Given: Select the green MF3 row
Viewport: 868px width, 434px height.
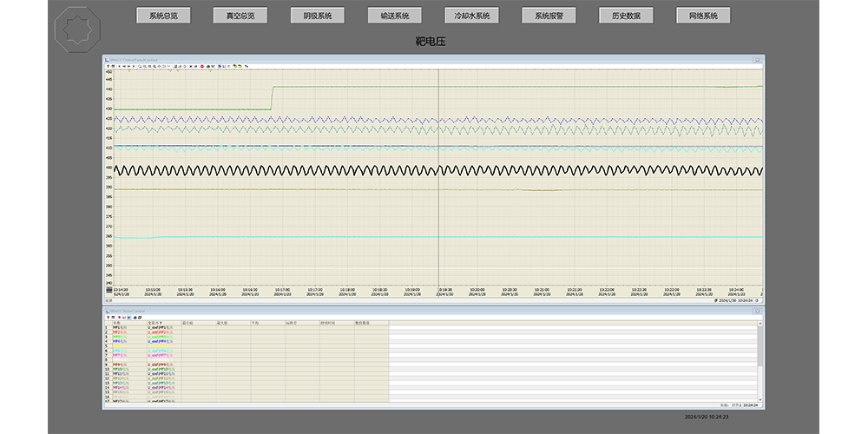Looking at the screenshot, I should pyautogui.click(x=247, y=337).
